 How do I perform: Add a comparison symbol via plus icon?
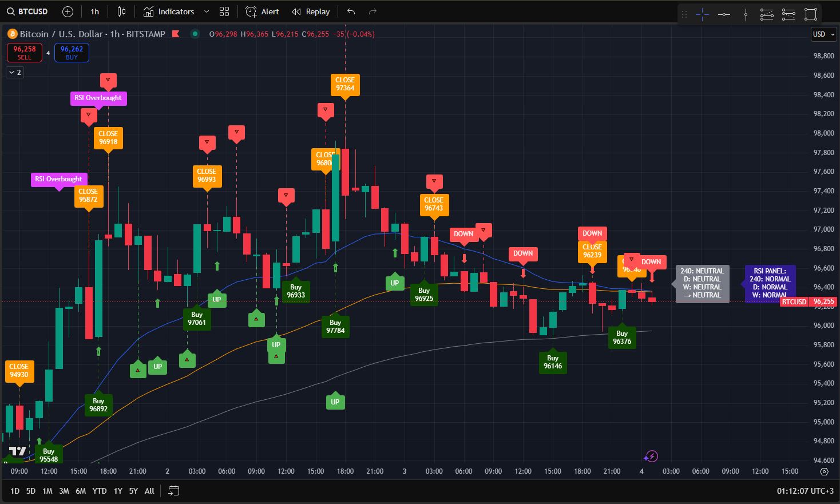pos(67,11)
